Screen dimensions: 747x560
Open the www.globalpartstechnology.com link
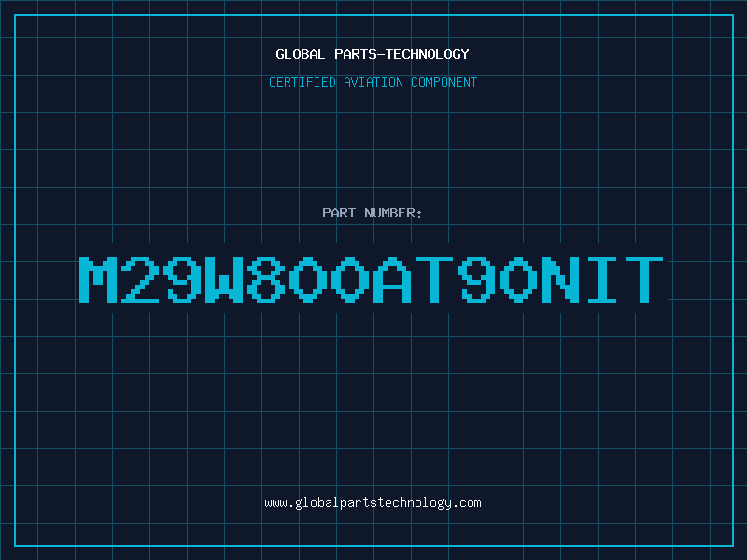pyautogui.click(x=373, y=503)
